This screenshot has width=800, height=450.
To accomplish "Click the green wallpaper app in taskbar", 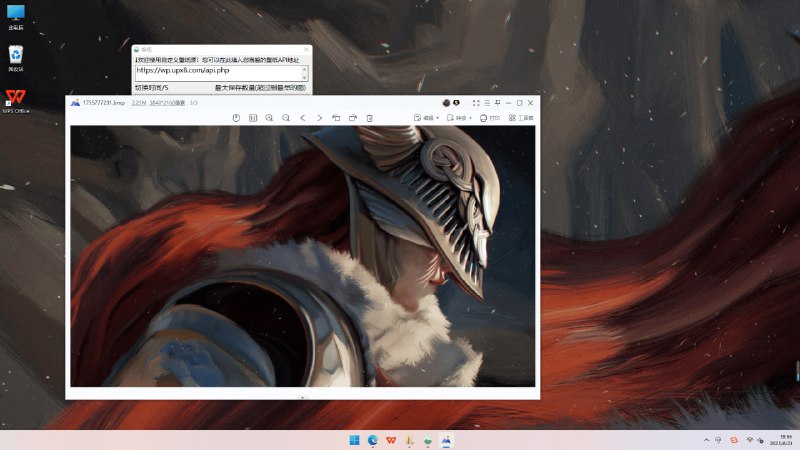I will (x=428, y=440).
